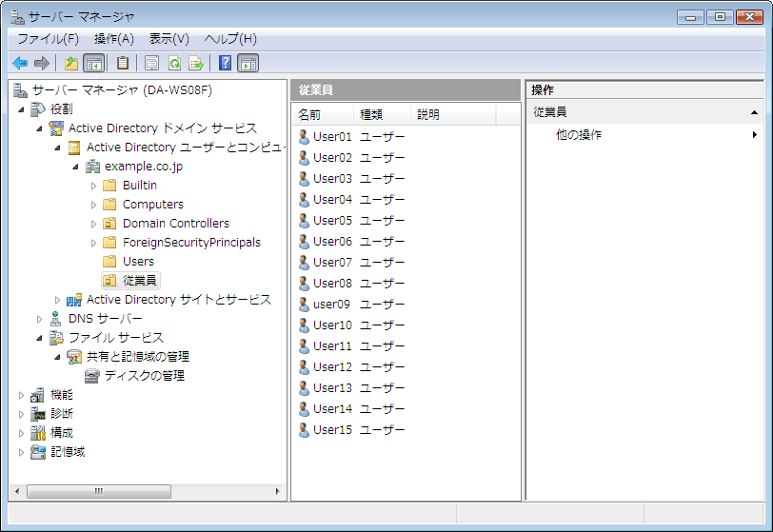
Task: Click the Forward arrow toolbar icon
Action: pos(42,63)
